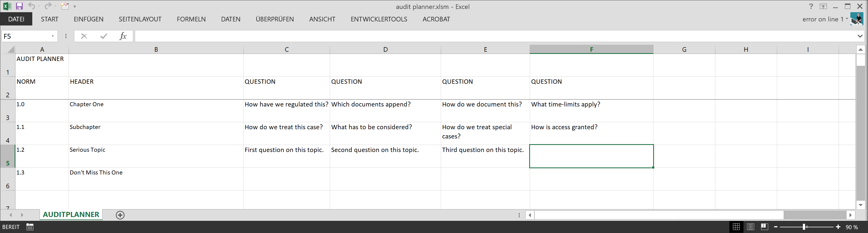Open the SEITENLAYOUT ribbon tab
This screenshot has height=233, width=868.
(140, 19)
